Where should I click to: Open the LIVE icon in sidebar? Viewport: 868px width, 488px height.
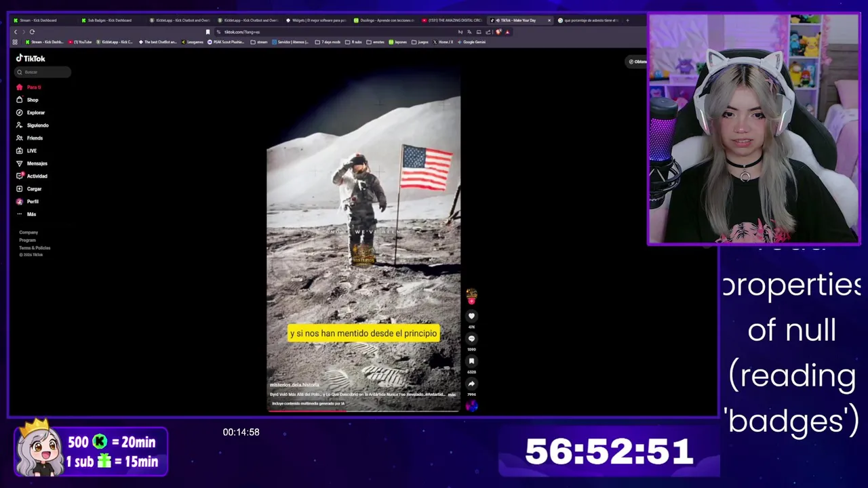click(x=20, y=150)
